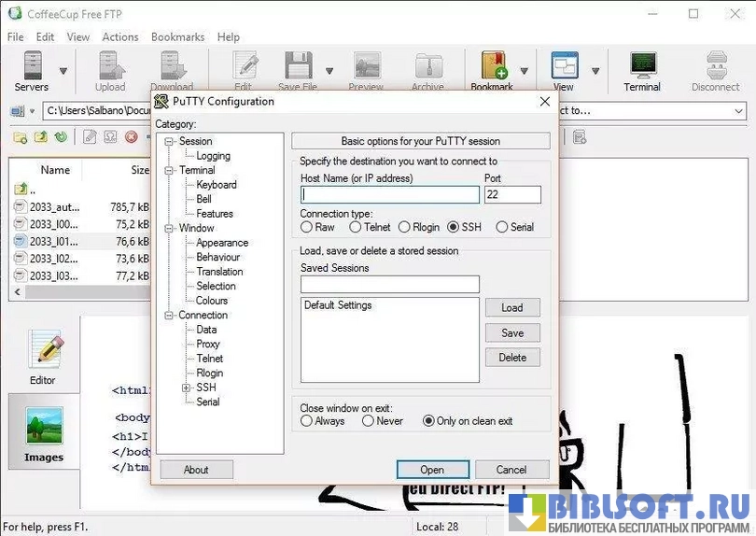Click the Open button in PuTTY
The height and width of the screenshot is (536, 756).
point(431,470)
